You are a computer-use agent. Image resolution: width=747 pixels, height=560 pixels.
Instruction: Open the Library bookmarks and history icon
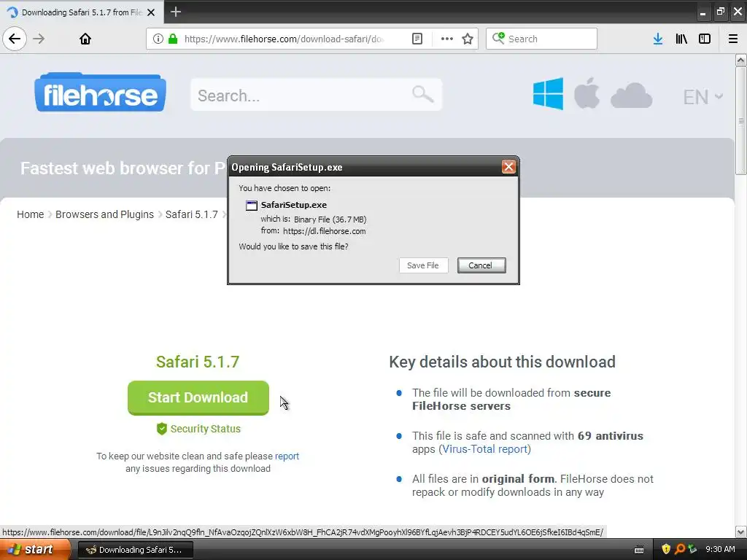coord(681,39)
